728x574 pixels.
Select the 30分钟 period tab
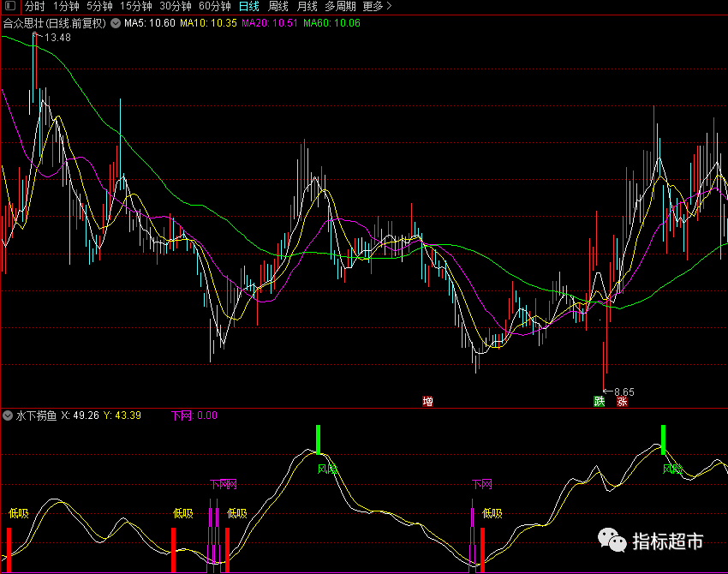pyautogui.click(x=176, y=7)
